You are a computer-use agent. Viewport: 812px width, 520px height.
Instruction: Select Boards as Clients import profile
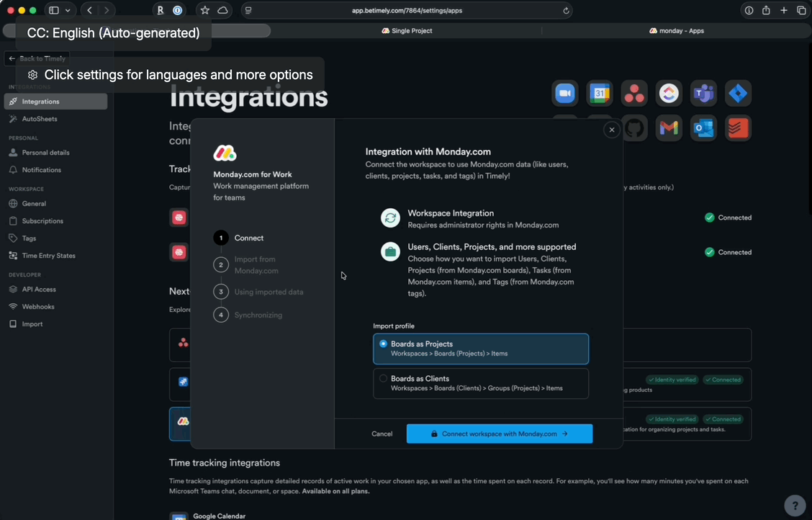(x=481, y=383)
